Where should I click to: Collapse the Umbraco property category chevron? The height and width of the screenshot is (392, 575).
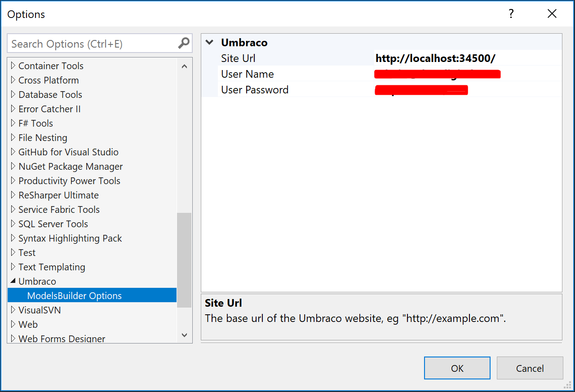pos(209,43)
